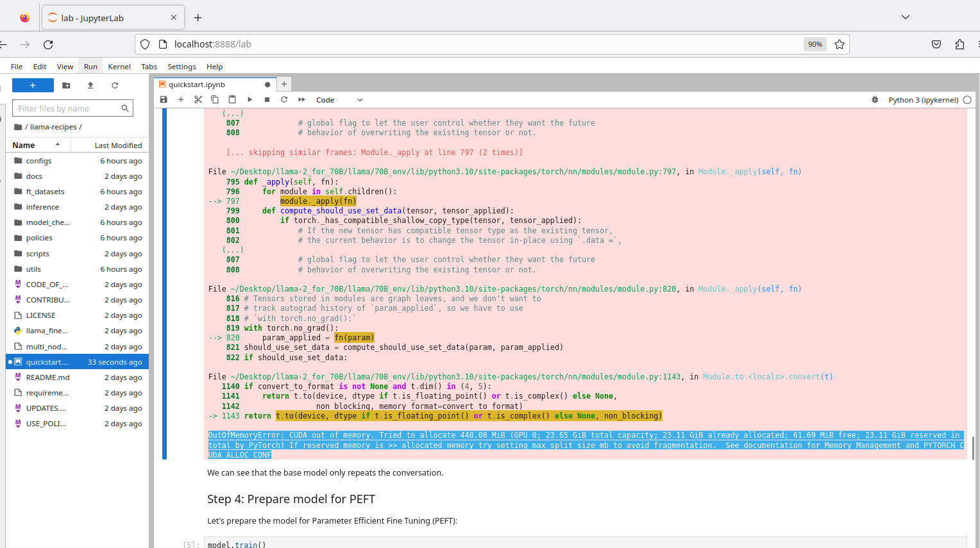Open the Code cell type dropdown
This screenshot has height=548, width=980.
coord(339,99)
